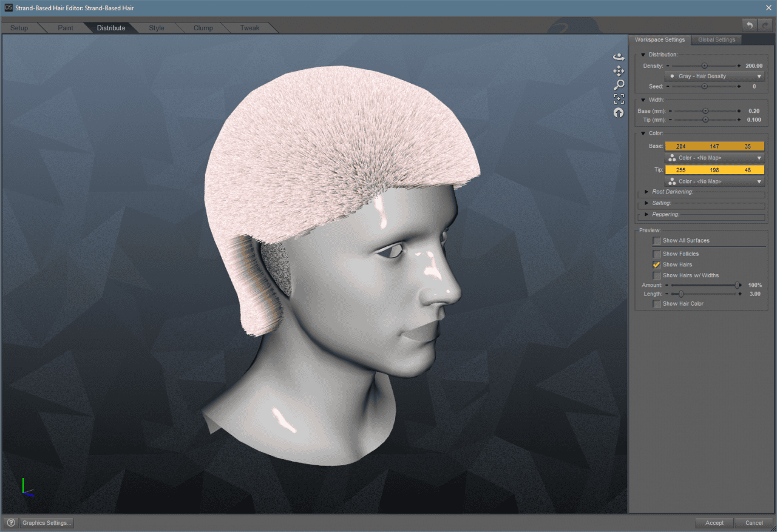Click the redo arrow icon
The height and width of the screenshot is (532, 777).
coord(764,25)
